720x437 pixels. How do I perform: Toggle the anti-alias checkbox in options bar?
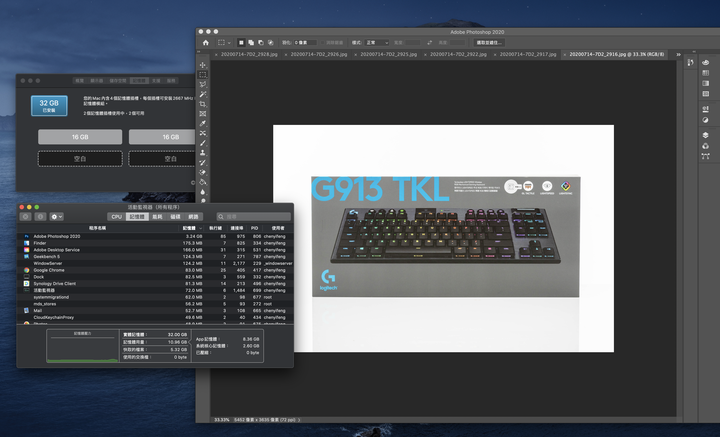(x=323, y=43)
